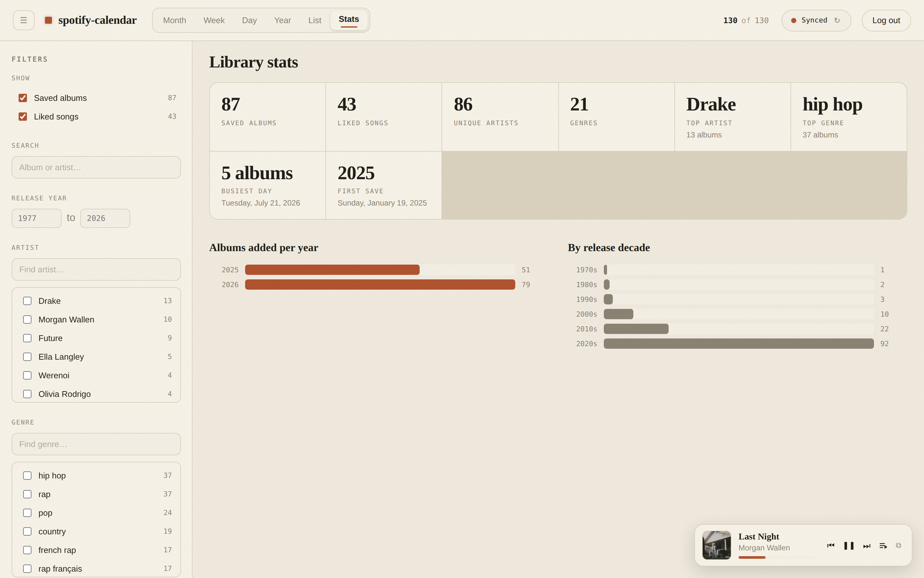This screenshot has height=578, width=924.
Task: Check the Morgan Wallen artist filter checkbox
Action: tap(27, 320)
